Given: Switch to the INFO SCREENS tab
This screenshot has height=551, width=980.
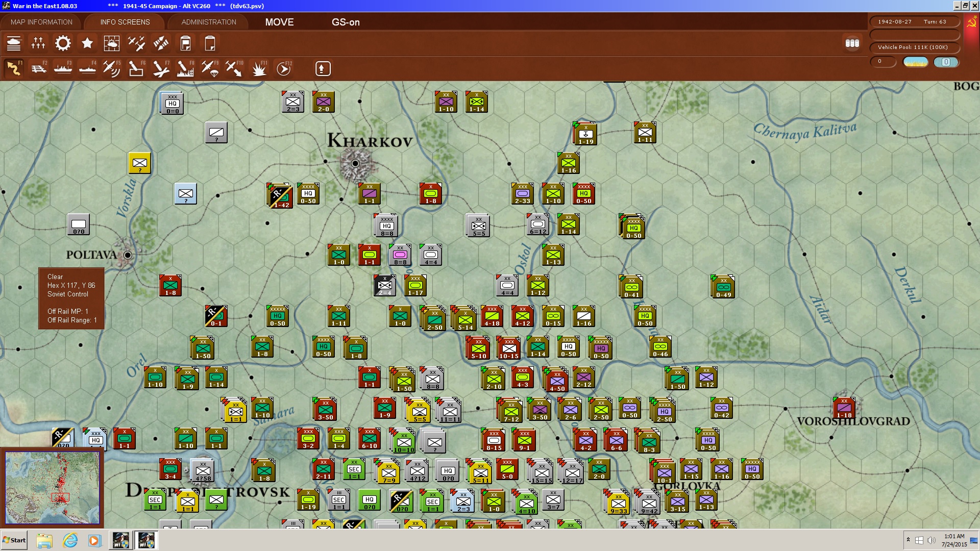Looking at the screenshot, I should point(125,22).
